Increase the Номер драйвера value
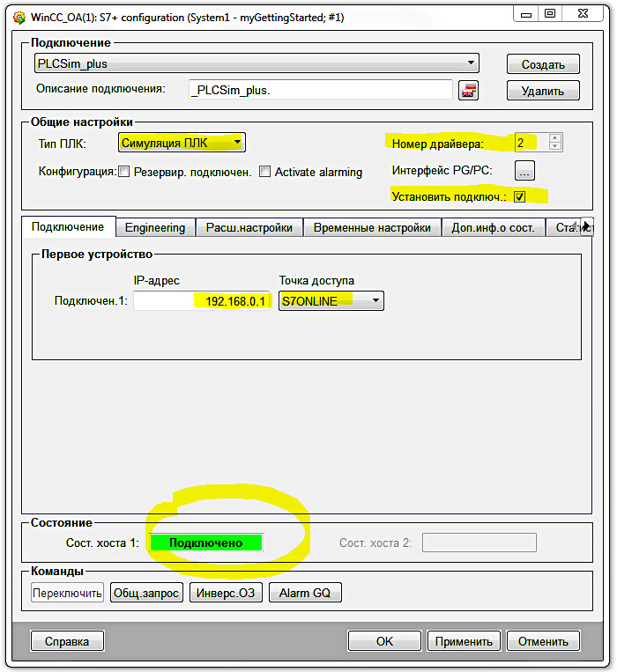Screen dimensions: 617x672 554,138
